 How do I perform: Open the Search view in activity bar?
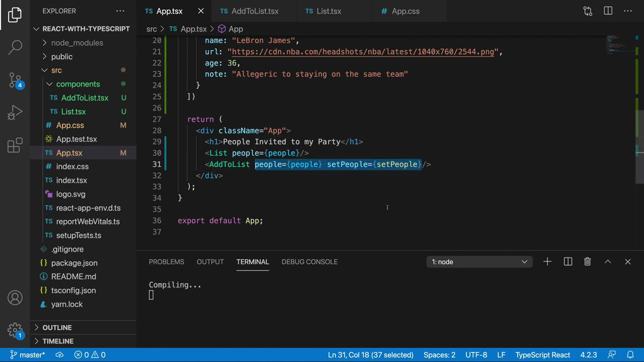pyautogui.click(x=15, y=47)
